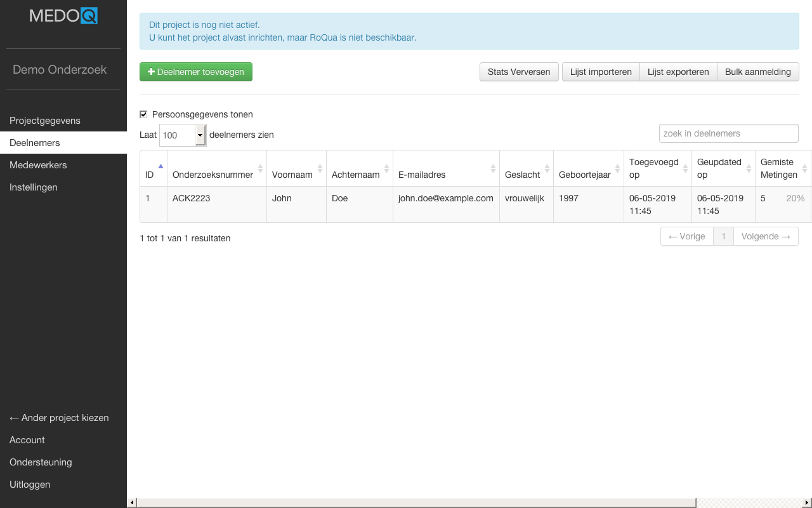Uncheck Persoonsgegevens tonen checkbox

click(143, 114)
